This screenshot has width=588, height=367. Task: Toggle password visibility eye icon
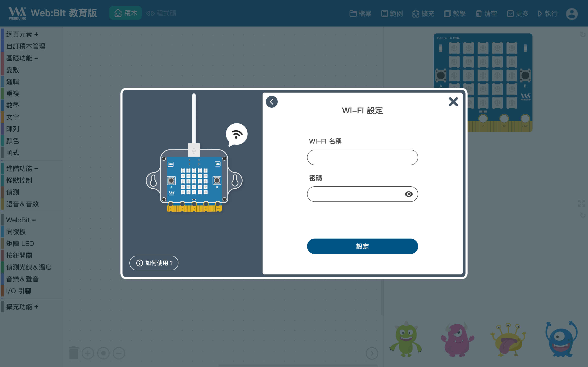click(x=409, y=194)
